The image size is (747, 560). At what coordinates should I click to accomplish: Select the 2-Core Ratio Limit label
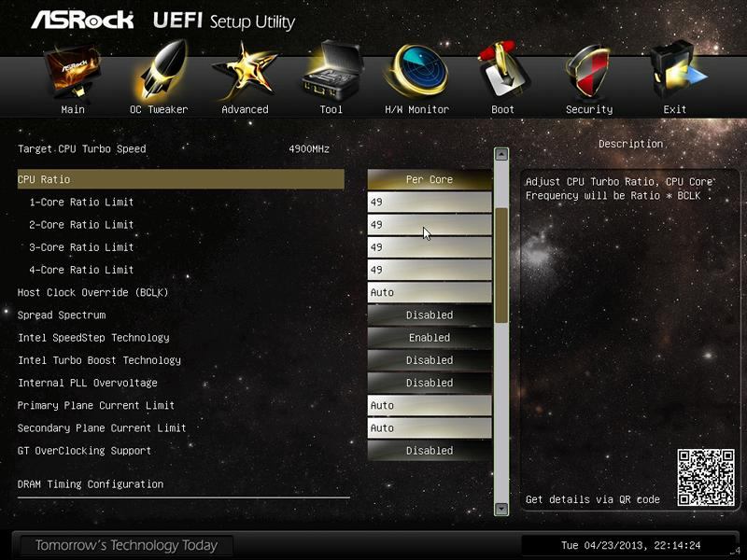(81, 225)
